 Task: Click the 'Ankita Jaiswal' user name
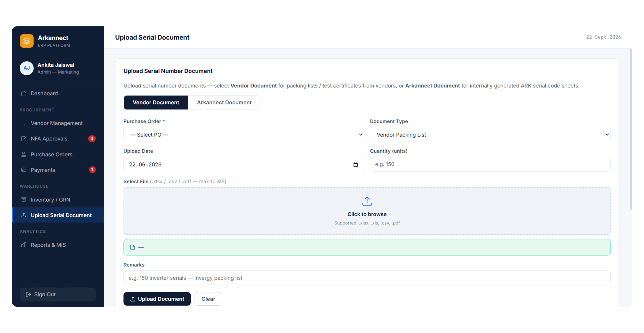56,65
